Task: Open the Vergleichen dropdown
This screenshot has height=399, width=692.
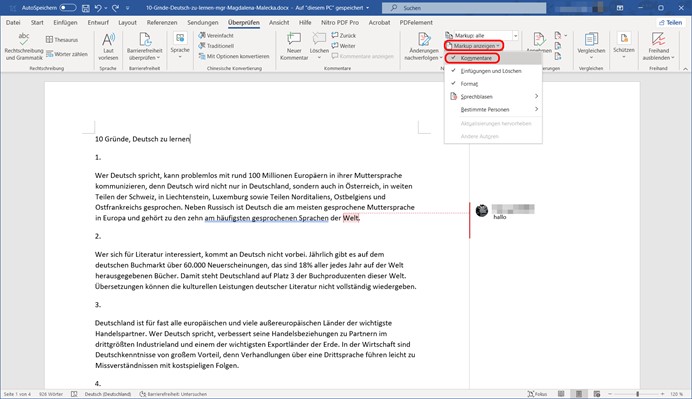Action: (591, 46)
